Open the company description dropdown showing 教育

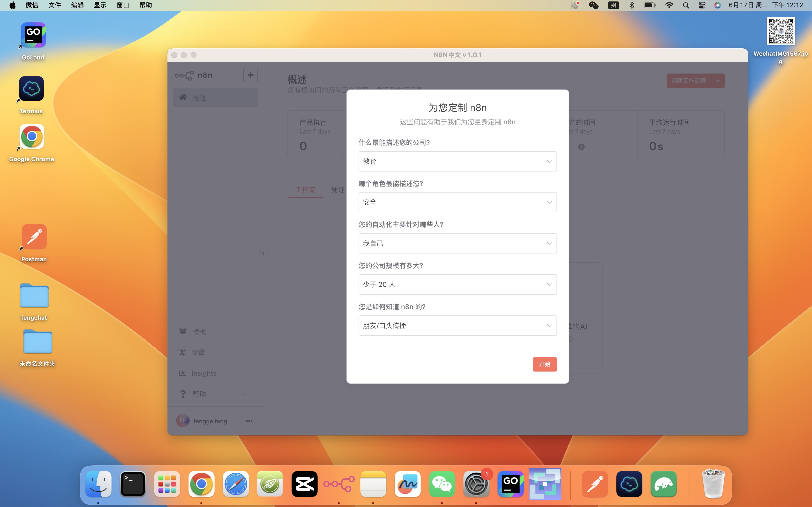point(458,161)
